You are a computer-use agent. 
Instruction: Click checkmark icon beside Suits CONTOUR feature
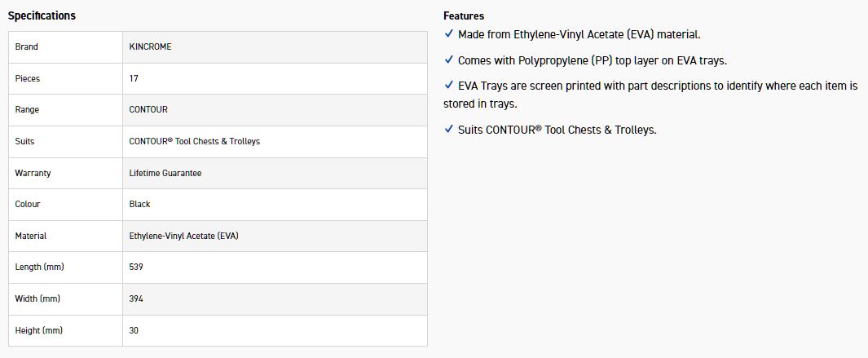tap(448, 129)
